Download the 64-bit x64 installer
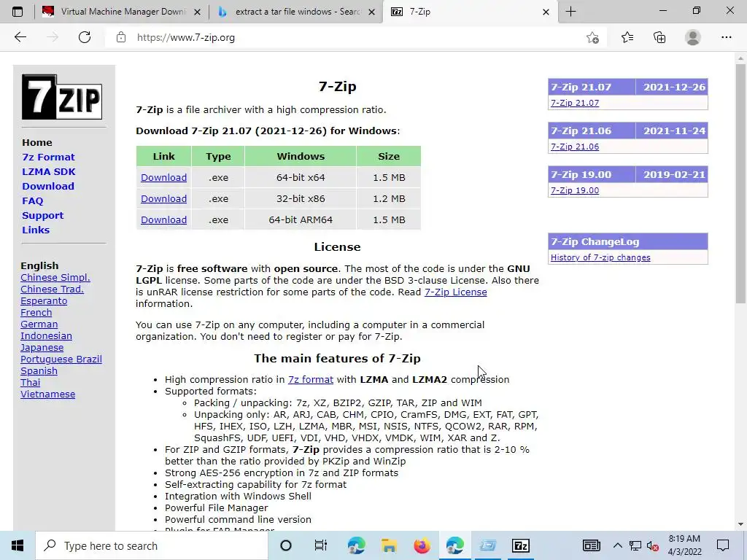This screenshot has width=747, height=560. (x=163, y=178)
